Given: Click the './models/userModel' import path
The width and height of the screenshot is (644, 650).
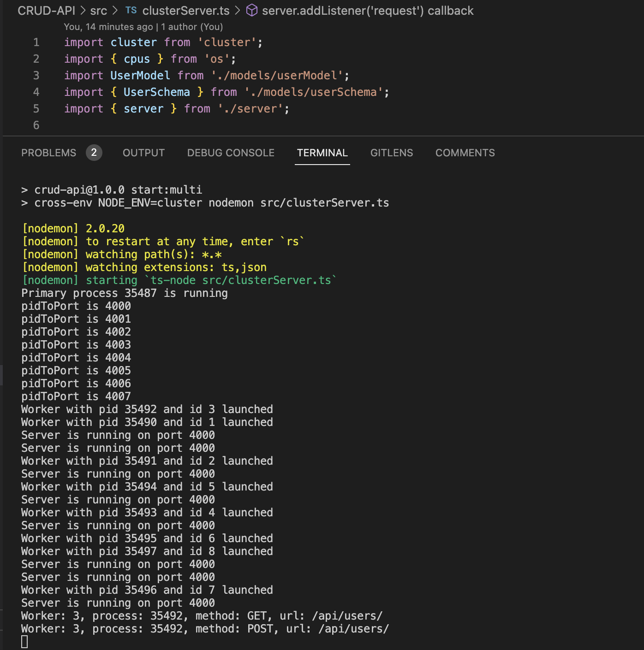Looking at the screenshot, I should pyautogui.click(x=277, y=76).
